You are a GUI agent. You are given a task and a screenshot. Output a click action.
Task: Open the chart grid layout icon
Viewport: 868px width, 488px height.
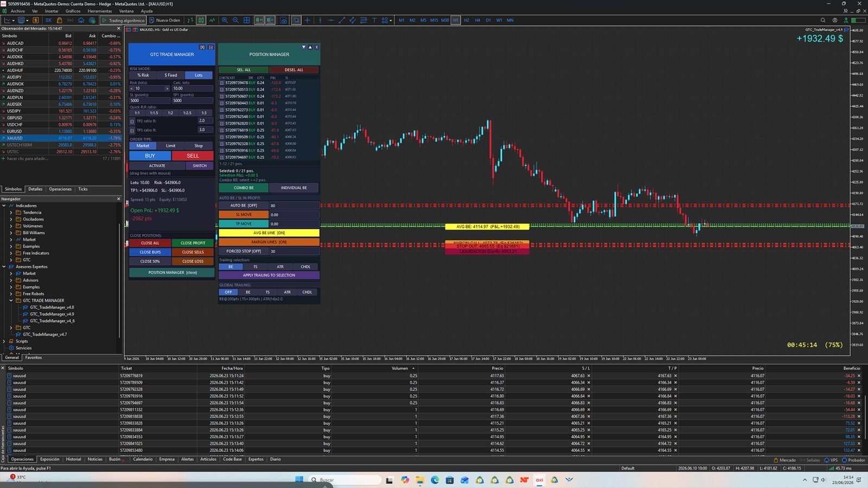[246, 20]
